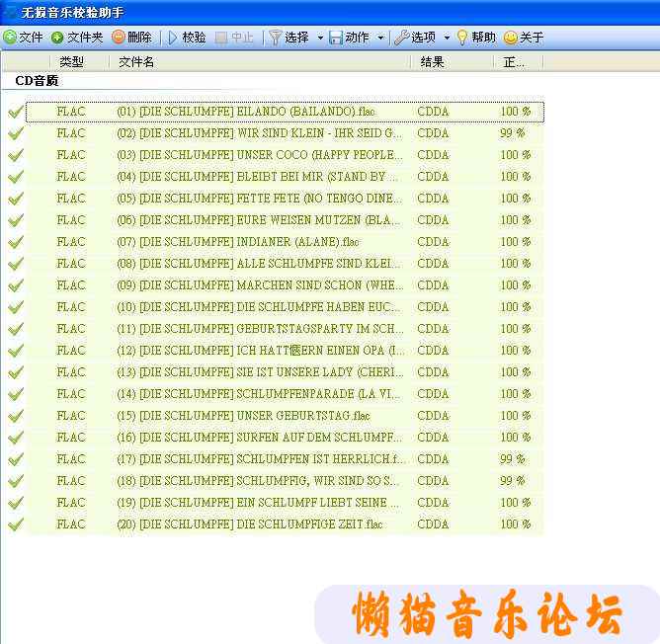Click 100 % value of track 07
The image size is (660, 644).
point(515,242)
